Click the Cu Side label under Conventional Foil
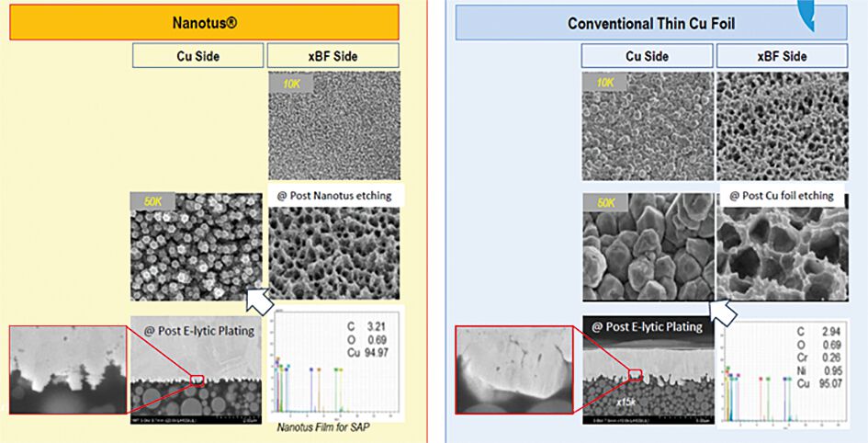 [646, 55]
